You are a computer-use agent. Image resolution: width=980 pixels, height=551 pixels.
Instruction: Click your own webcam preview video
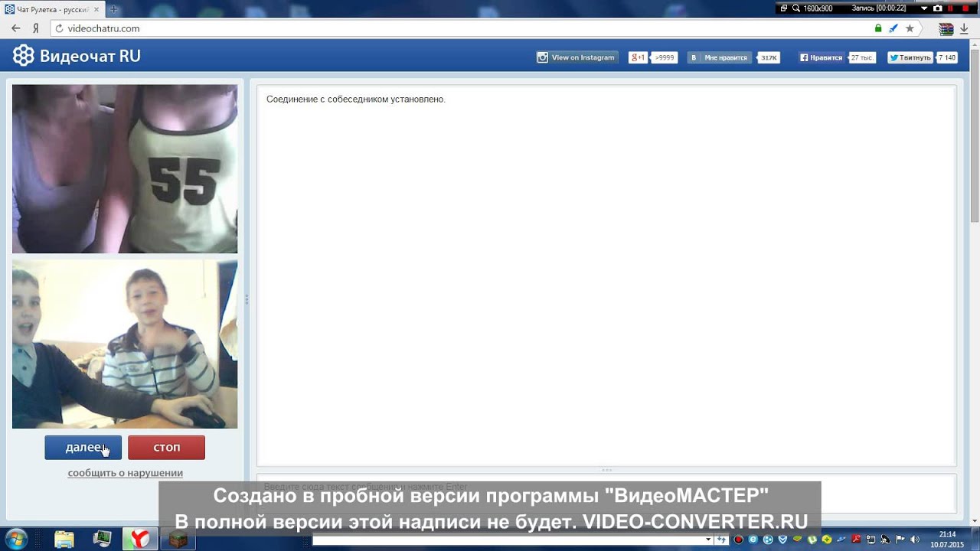click(125, 344)
